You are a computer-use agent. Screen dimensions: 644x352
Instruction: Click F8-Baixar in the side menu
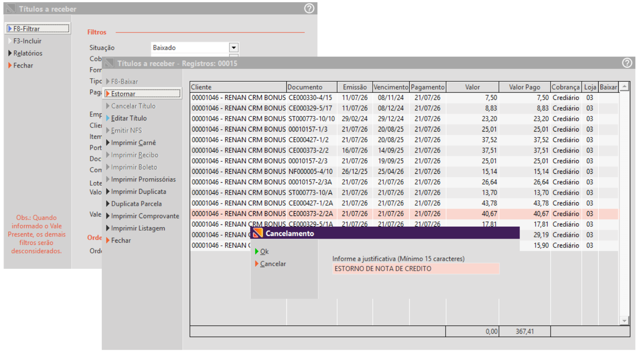[125, 82]
